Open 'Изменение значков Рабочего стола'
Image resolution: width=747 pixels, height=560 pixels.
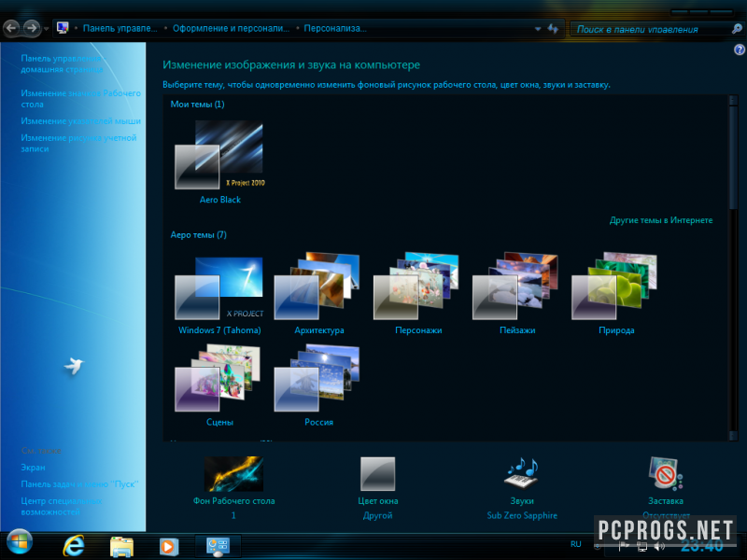[80, 99]
